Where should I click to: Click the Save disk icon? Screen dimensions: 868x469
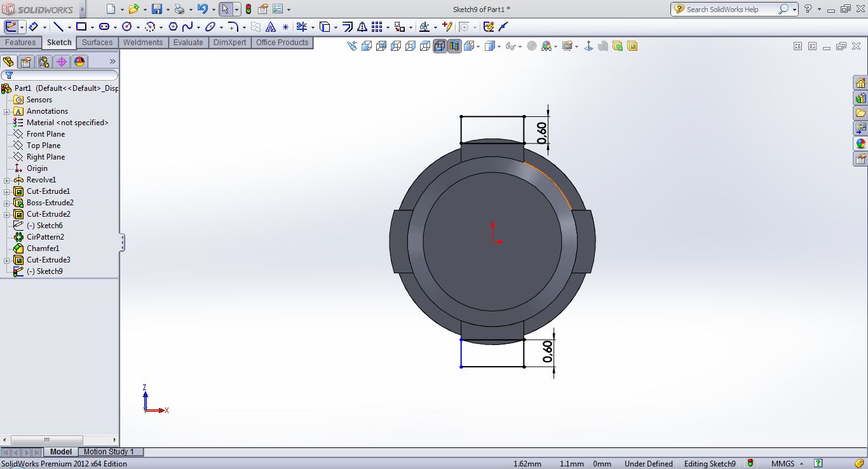pyautogui.click(x=156, y=10)
